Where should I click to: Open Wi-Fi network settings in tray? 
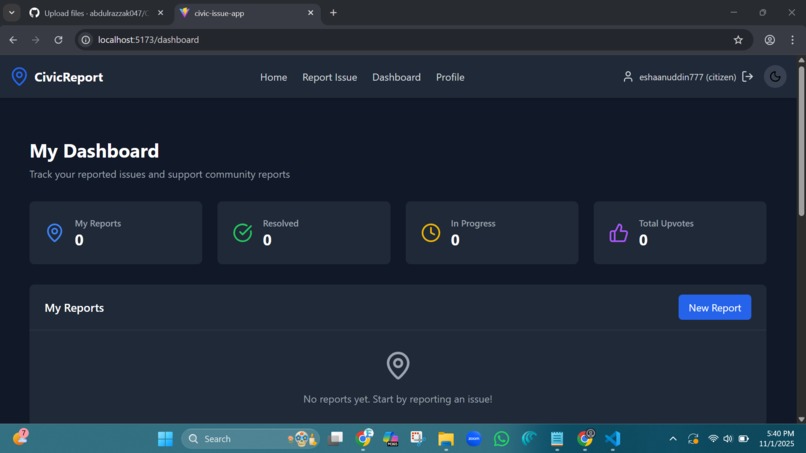[713, 439]
